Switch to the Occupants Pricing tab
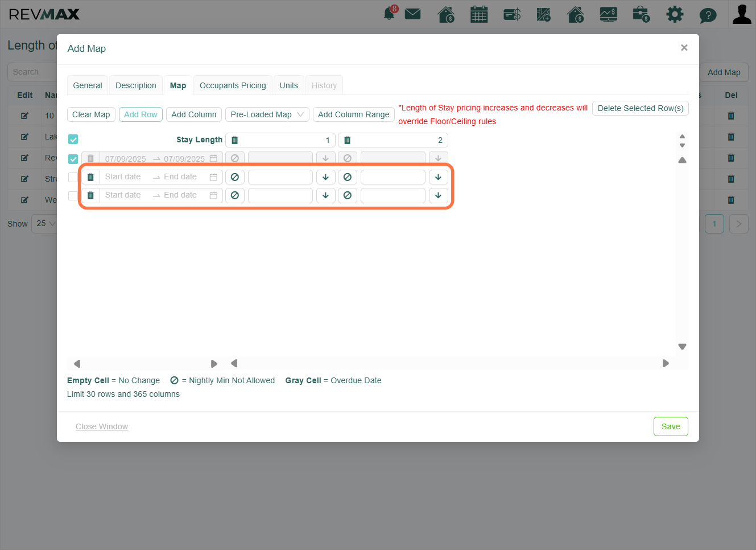756x550 pixels. pyautogui.click(x=233, y=85)
